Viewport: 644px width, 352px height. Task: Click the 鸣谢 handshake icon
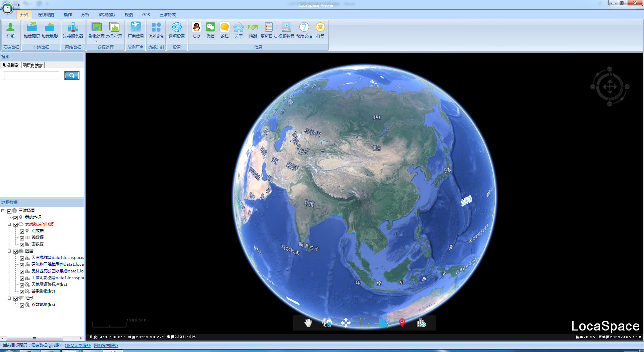tap(253, 27)
